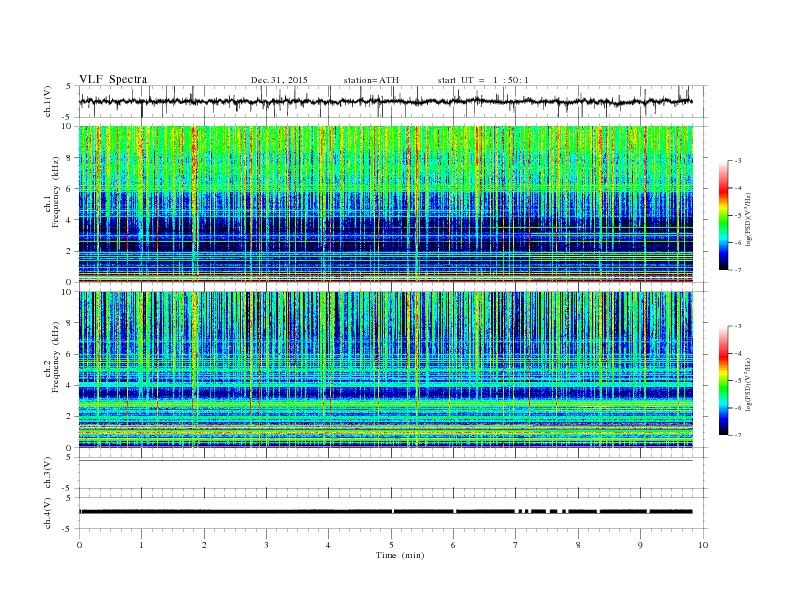Click time axis tick label 3
Image resolution: width=792 pixels, height=612 pixels.
pyautogui.click(x=266, y=545)
